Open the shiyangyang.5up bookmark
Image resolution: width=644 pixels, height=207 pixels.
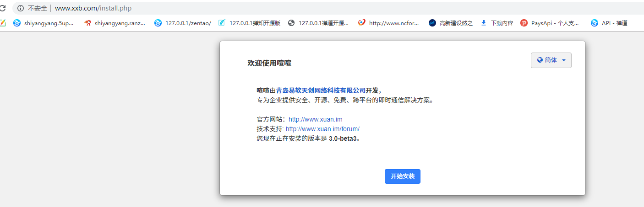click(x=44, y=23)
